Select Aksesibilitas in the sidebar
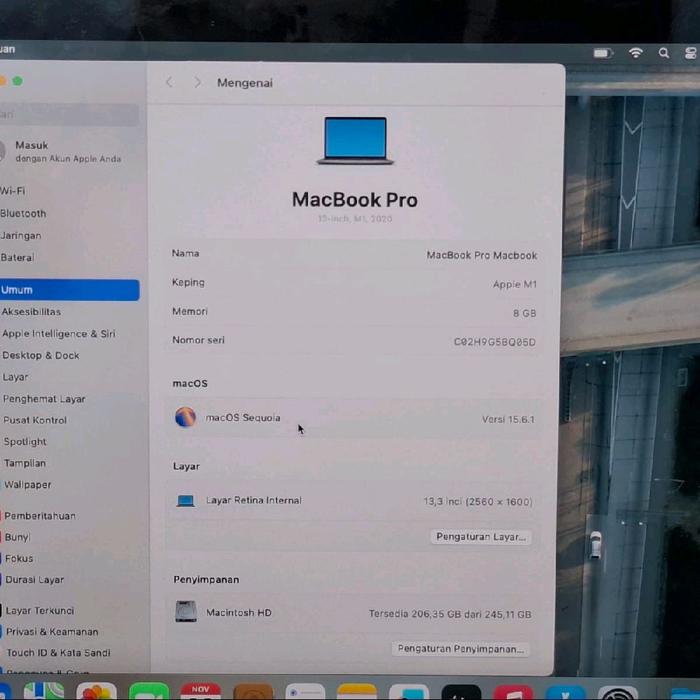This screenshot has height=700, width=700. coord(31,312)
